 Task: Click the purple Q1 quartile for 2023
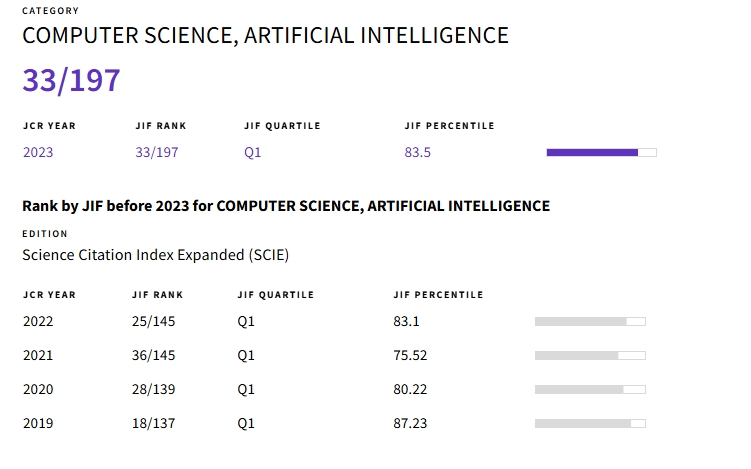click(x=253, y=153)
